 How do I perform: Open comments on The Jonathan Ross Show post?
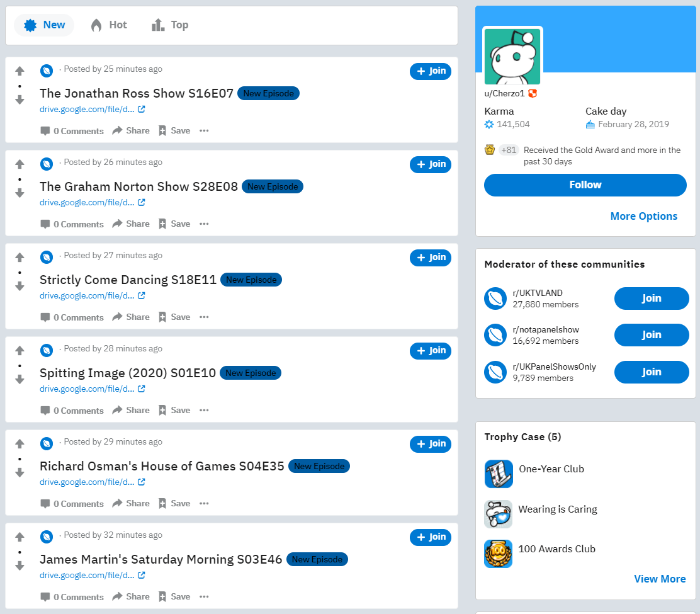point(72,131)
